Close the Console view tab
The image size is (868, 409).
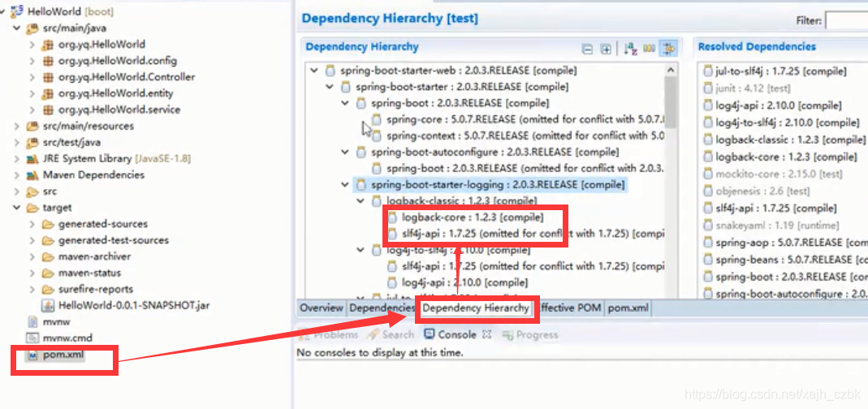click(486, 334)
